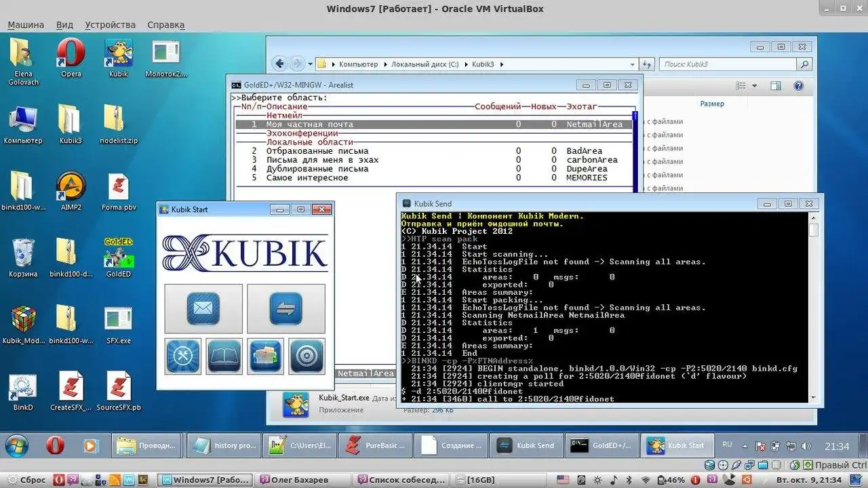Switch to PureBasic taskbar window
This screenshot has height=488, width=868.
point(374,446)
